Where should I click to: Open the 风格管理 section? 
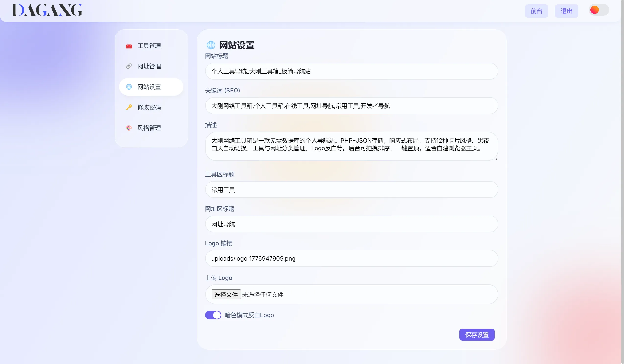click(151, 128)
